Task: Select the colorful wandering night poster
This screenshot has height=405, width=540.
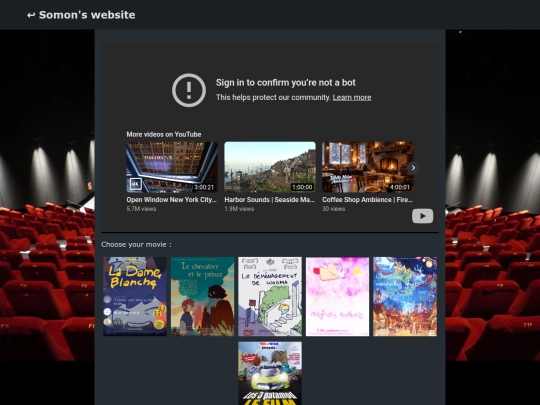Action: 405,297
